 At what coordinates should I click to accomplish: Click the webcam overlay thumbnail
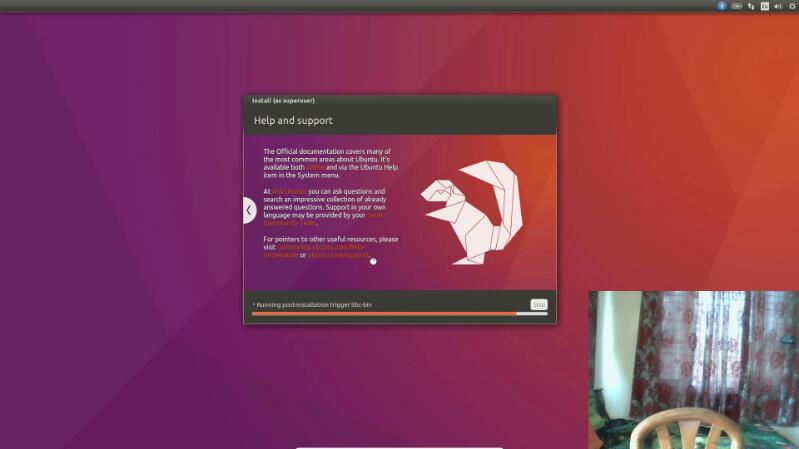coord(694,370)
